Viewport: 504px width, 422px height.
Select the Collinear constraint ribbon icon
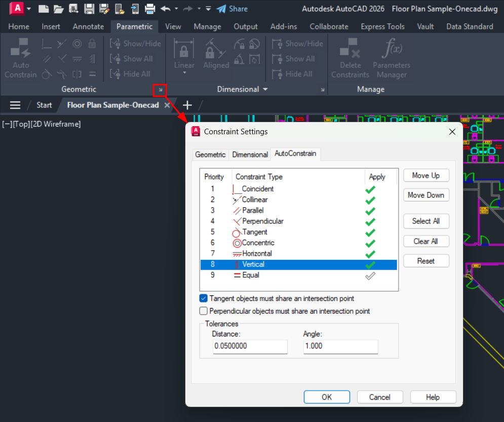point(62,44)
